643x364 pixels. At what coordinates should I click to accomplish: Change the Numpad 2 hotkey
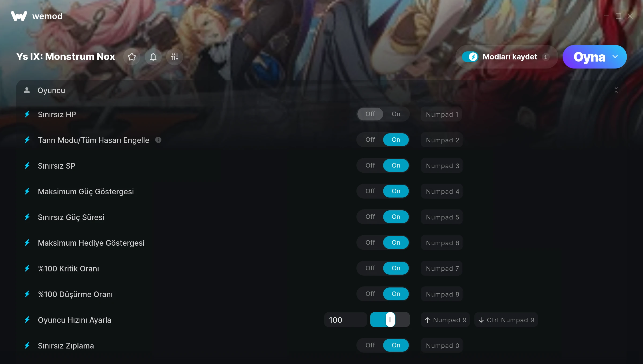point(442,140)
